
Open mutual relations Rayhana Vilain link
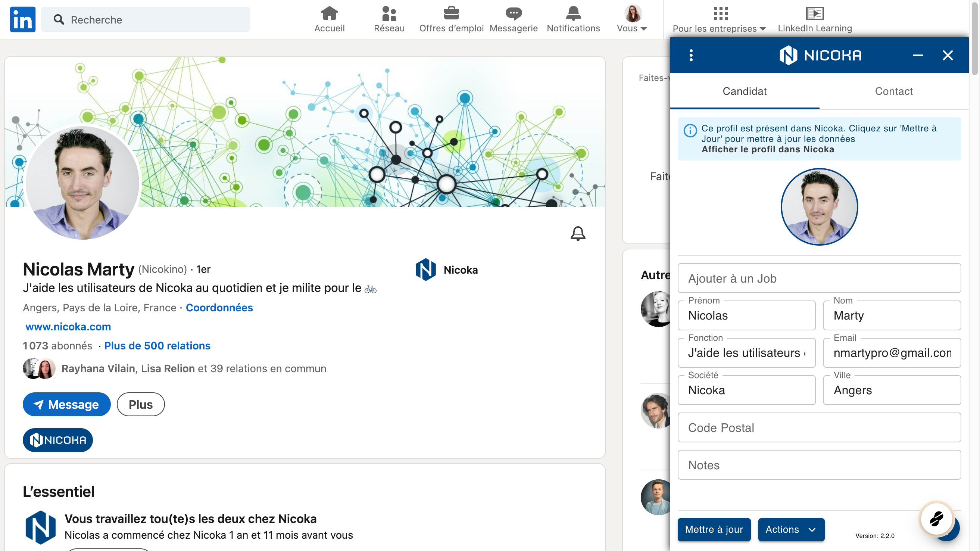(x=194, y=368)
